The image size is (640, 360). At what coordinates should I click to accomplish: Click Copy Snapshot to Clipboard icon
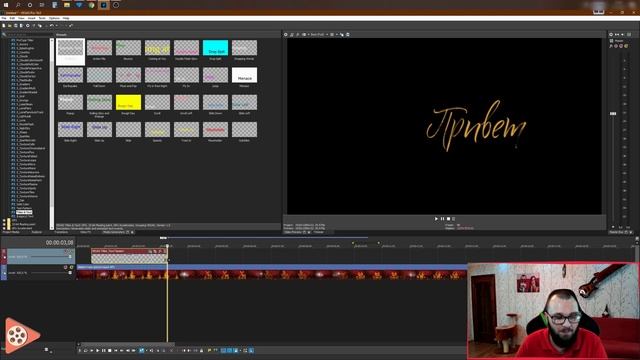point(342,35)
